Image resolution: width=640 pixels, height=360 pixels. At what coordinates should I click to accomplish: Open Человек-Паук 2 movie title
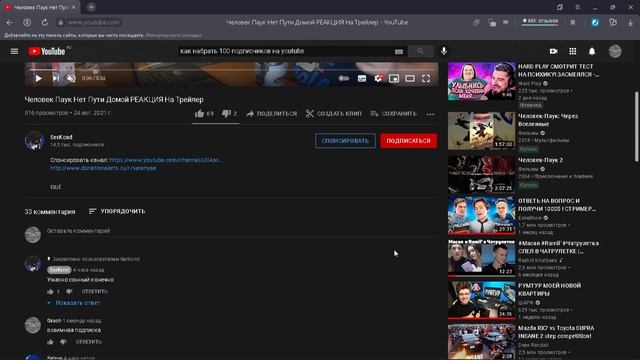point(540,160)
